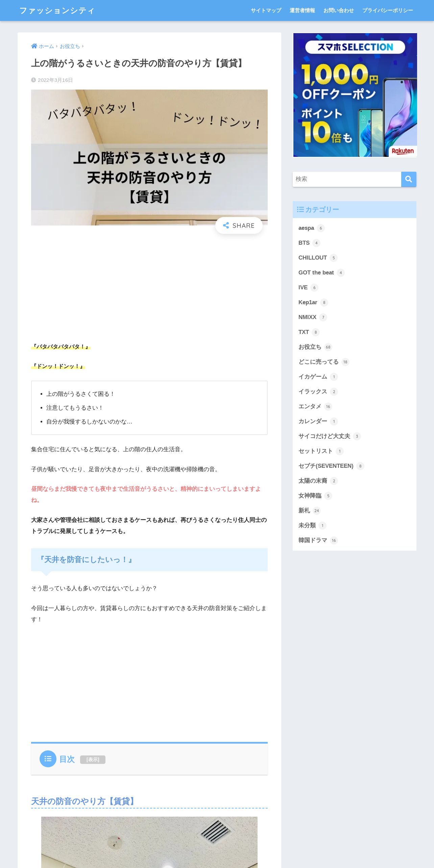434x868 pixels.
Task: Click the 目次 heading text
Action: [67, 759]
